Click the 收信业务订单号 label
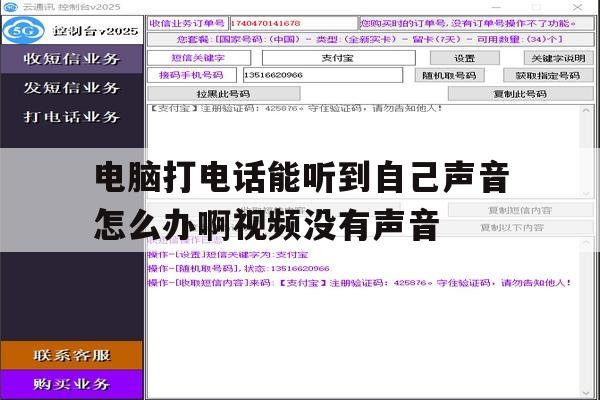The image size is (600, 400). [188, 23]
